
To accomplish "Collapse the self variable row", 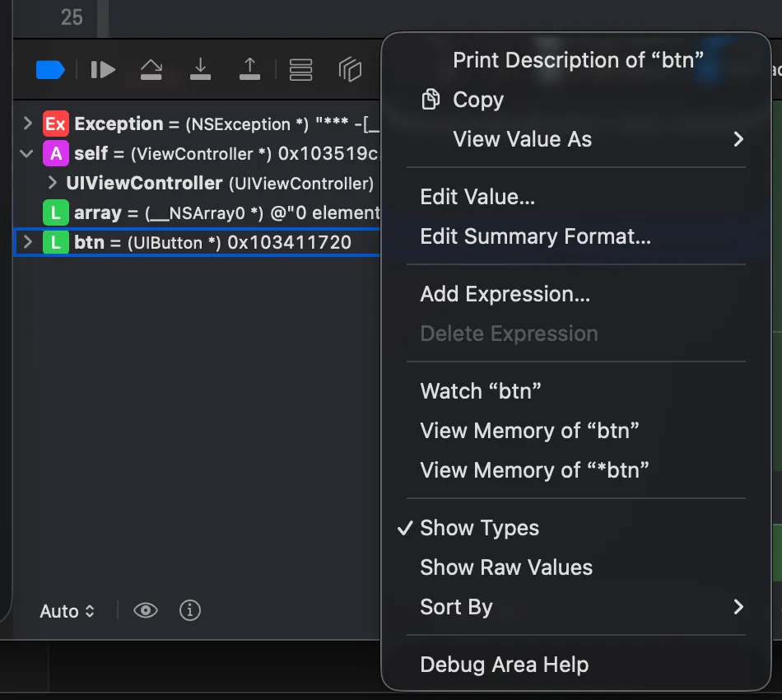I will click(x=26, y=154).
